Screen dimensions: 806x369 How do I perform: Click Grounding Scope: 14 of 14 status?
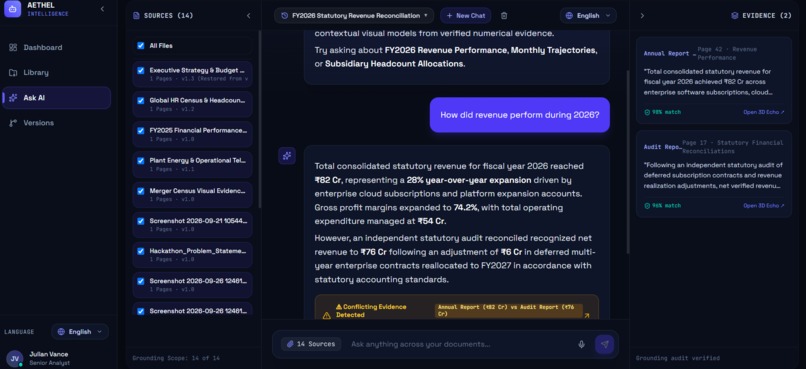(176, 358)
